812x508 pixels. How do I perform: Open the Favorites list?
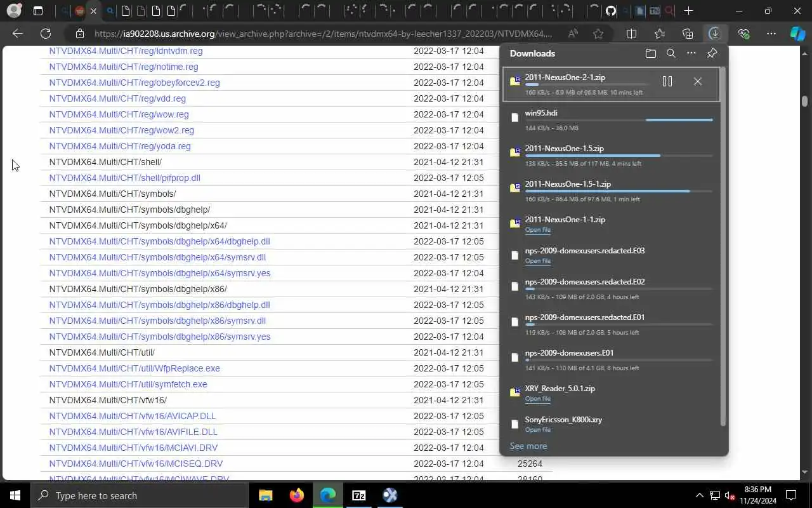660,34
